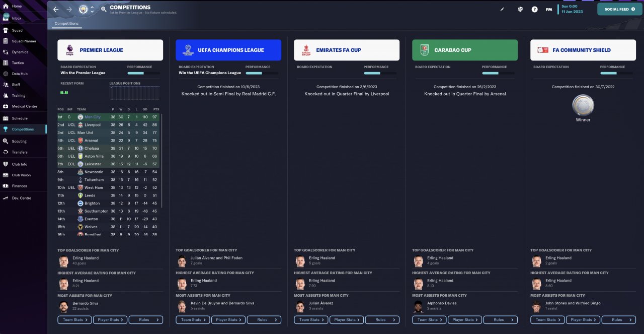Click West Ham's badge in table
Image resolution: width=644 pixels, height=334 pixels.
pos(80,187)
